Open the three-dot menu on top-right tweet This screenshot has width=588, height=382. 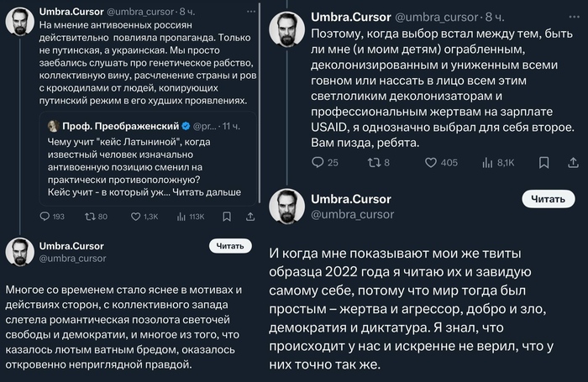574,17
